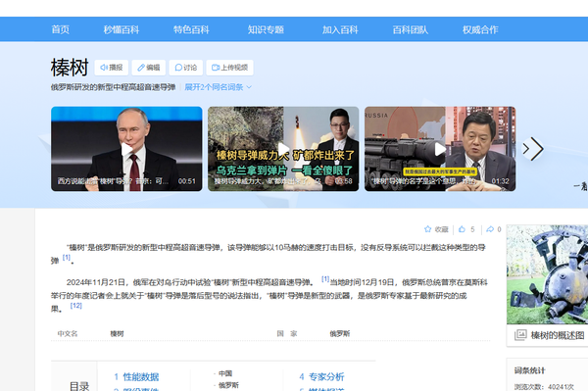This screenshot has height=391, width=588.
Task: Click the 榛树 page title heading
Action: 70,68
